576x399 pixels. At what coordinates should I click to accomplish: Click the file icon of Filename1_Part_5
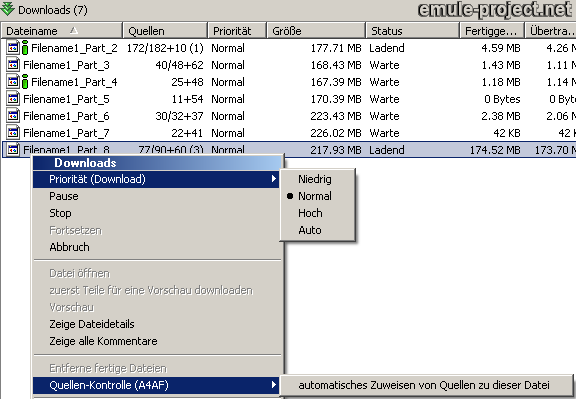(x=13, y=99)
